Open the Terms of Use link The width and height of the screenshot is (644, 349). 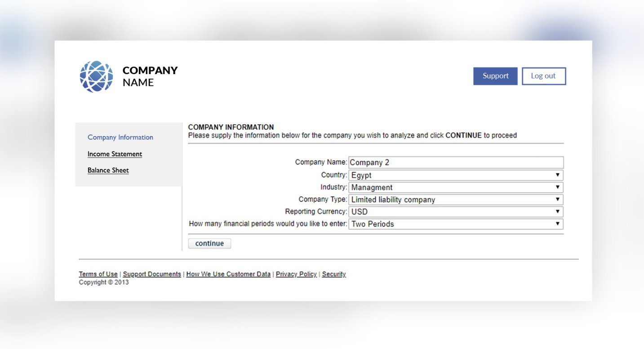point(98,274)
